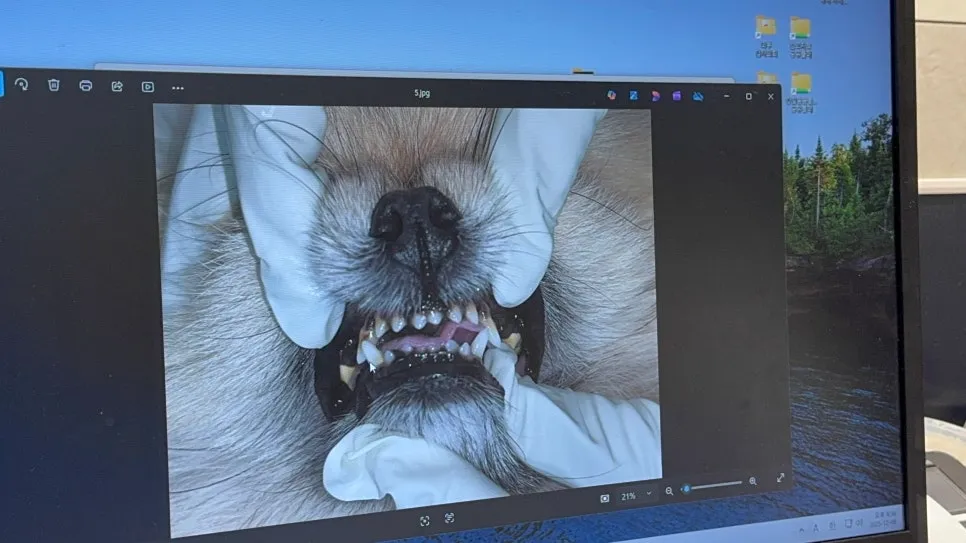The image size is (966, 543).
Task: Launch visual search focus icon below photo
Action: pos(424,521)
